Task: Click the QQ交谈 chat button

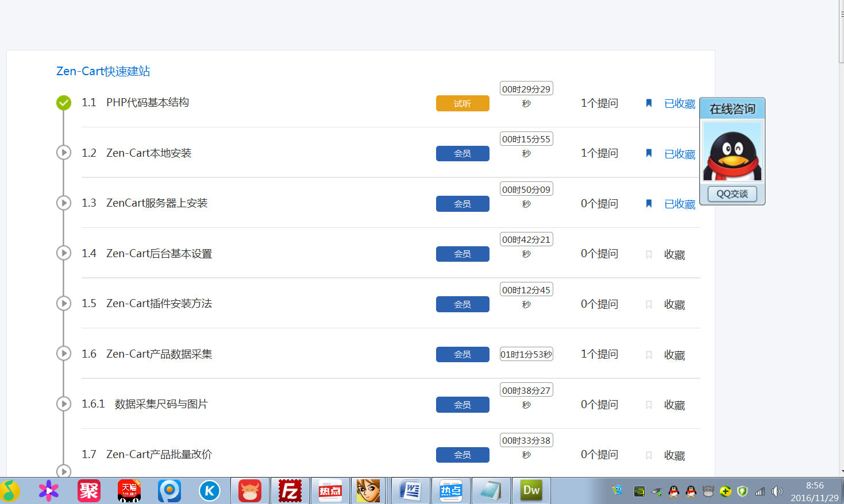Action: [x=733, y=194]
